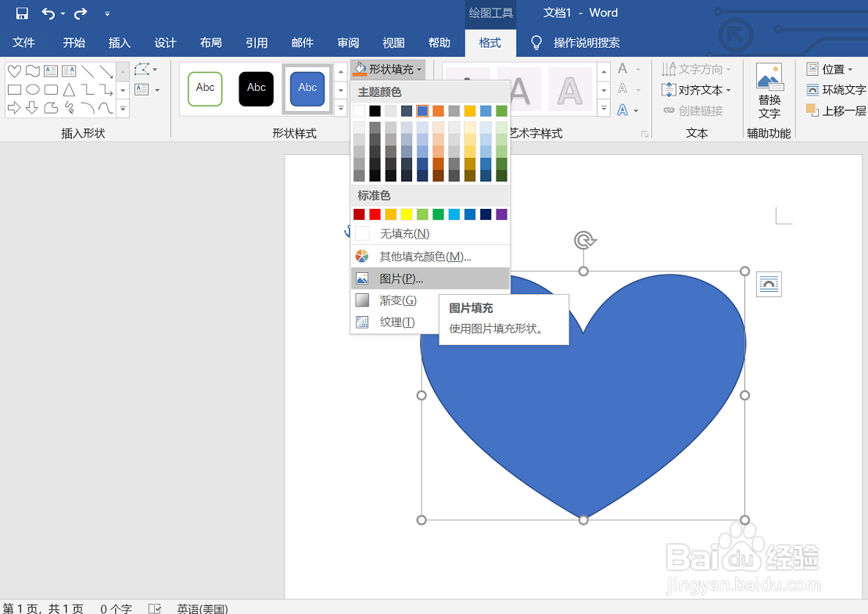Viewport: 868px width, 614px height.
Task: Pick the freeform polygon shape
Action: [51, 107]
